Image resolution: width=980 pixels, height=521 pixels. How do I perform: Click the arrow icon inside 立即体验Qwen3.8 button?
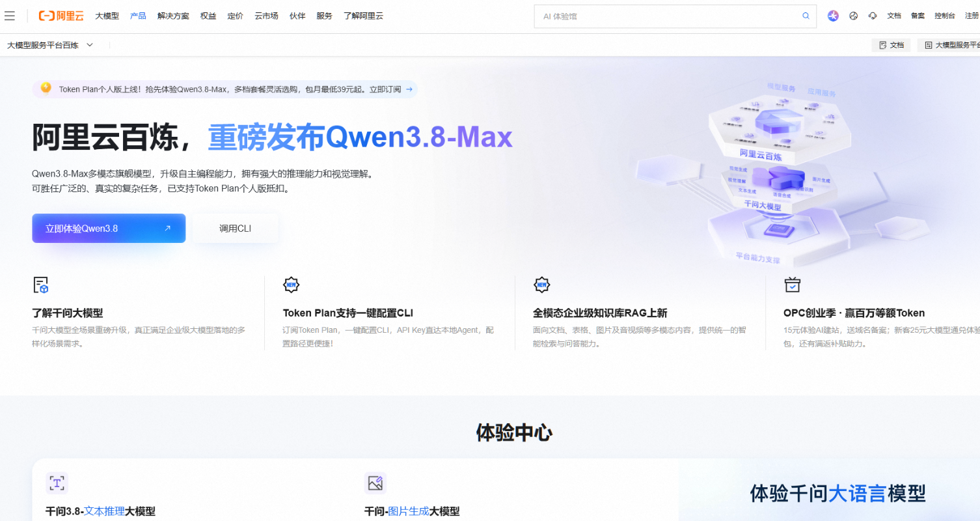tap(167, 228)
